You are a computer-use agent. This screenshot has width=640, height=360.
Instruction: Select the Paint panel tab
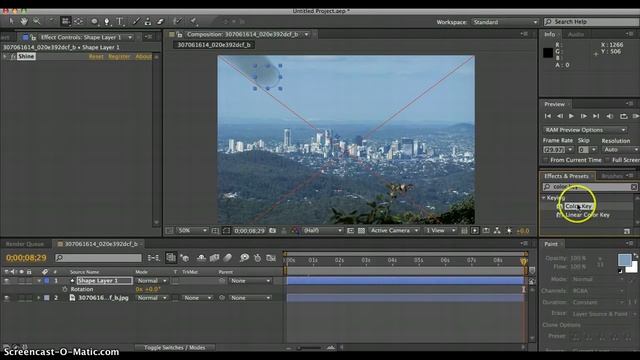551,244
